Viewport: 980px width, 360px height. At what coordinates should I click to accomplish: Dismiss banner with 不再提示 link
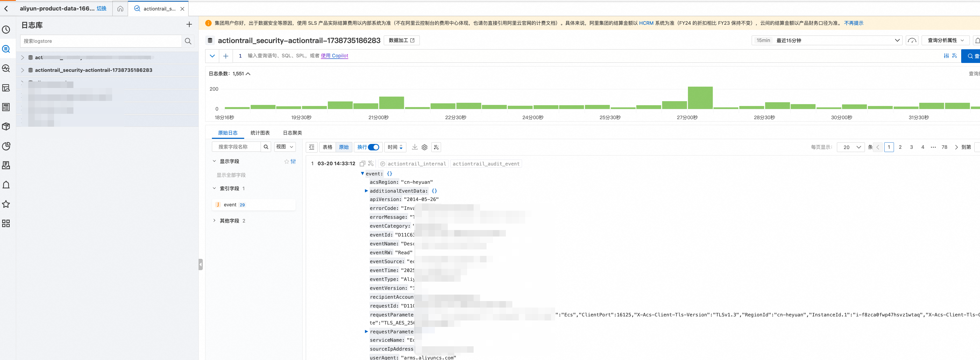pyautogui.click(x=854, y=23)
